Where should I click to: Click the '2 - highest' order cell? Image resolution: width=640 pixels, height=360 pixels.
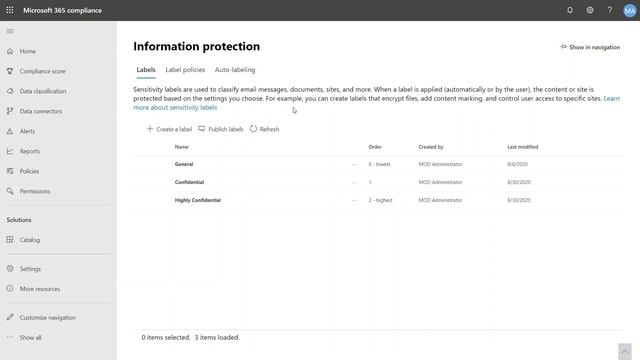(380, 200)
